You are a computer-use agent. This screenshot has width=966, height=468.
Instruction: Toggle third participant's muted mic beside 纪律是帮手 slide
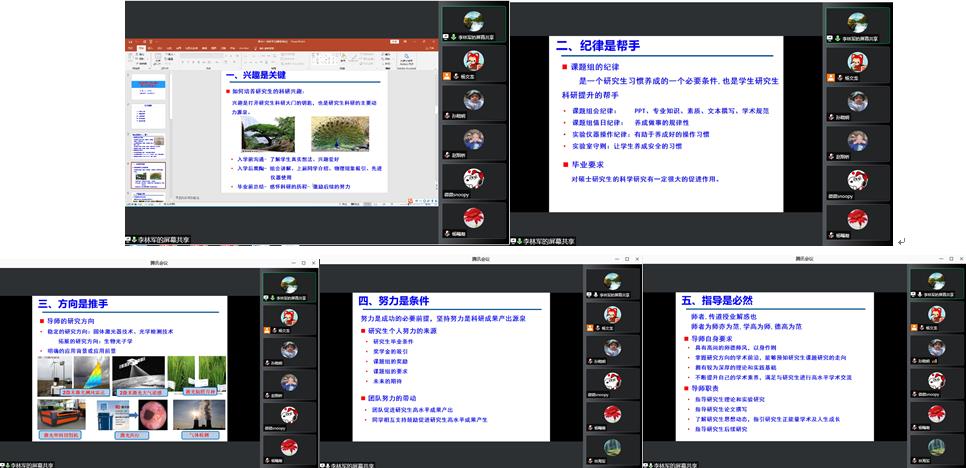coord(832,115)
